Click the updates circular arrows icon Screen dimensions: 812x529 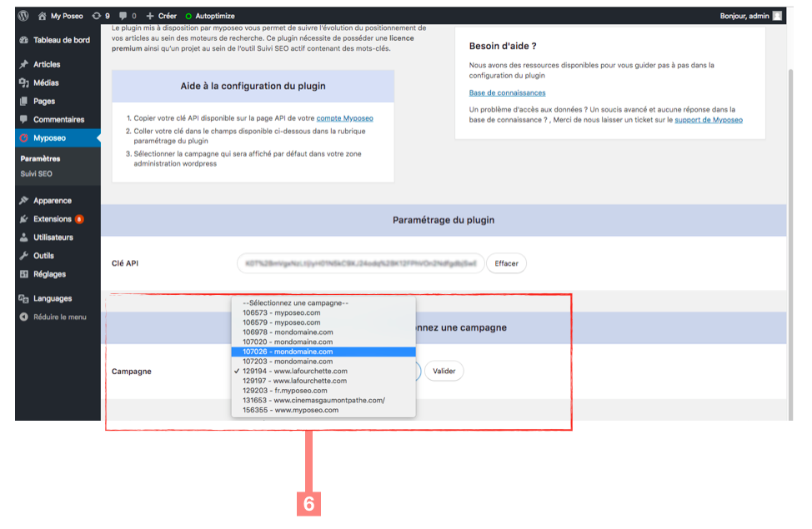[97, 16]
